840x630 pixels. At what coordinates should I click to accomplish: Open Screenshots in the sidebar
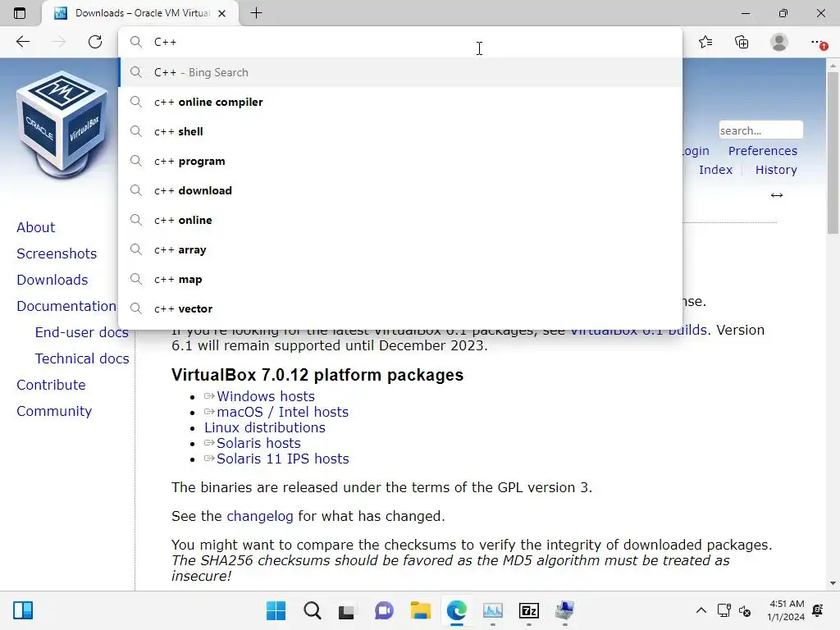(x=57, y=253)
